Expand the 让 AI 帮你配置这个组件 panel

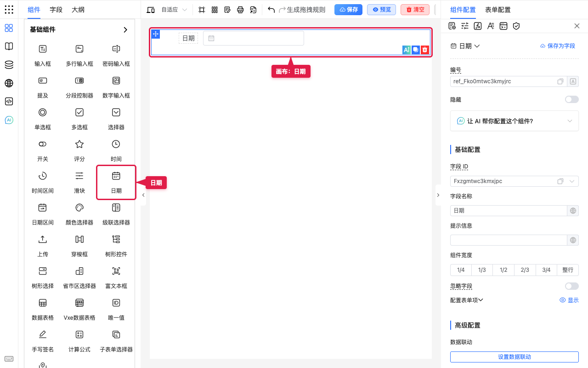click(x=514, y=121)
